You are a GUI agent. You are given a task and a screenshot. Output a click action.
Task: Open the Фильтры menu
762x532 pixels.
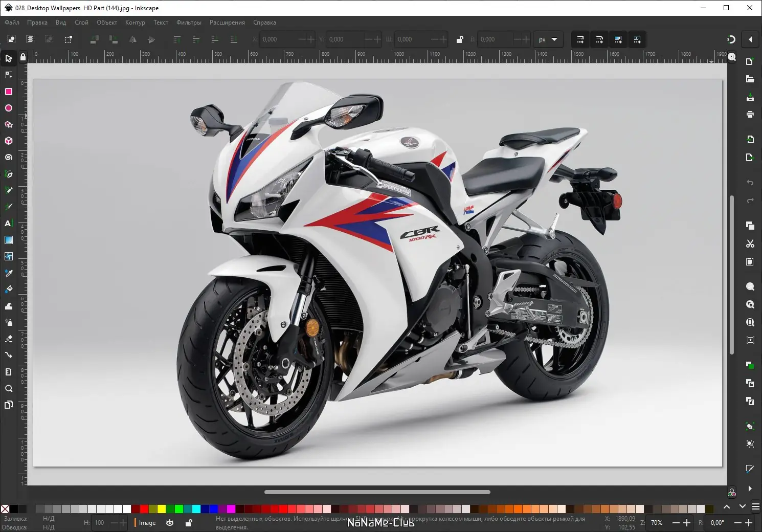pos(189,23)
